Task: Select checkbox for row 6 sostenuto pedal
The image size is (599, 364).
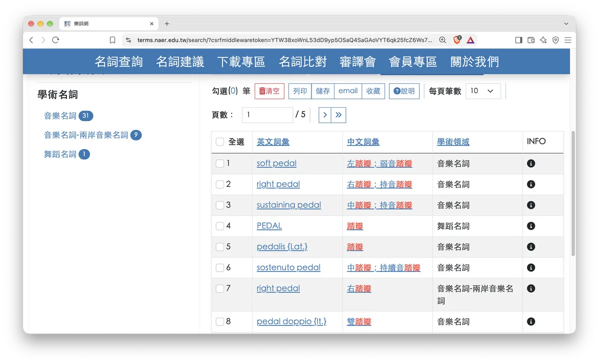Action: (220, 268)
